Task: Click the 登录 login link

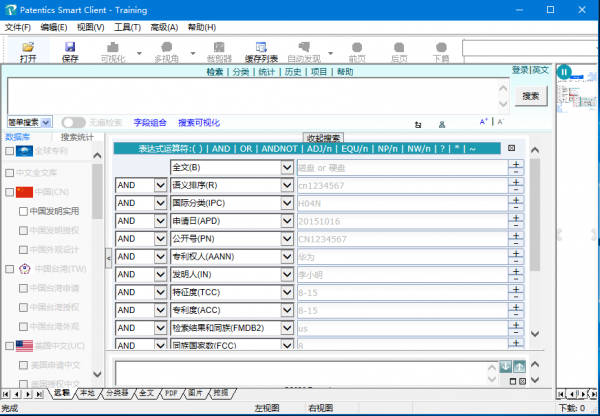Action: tap(520, 70)
